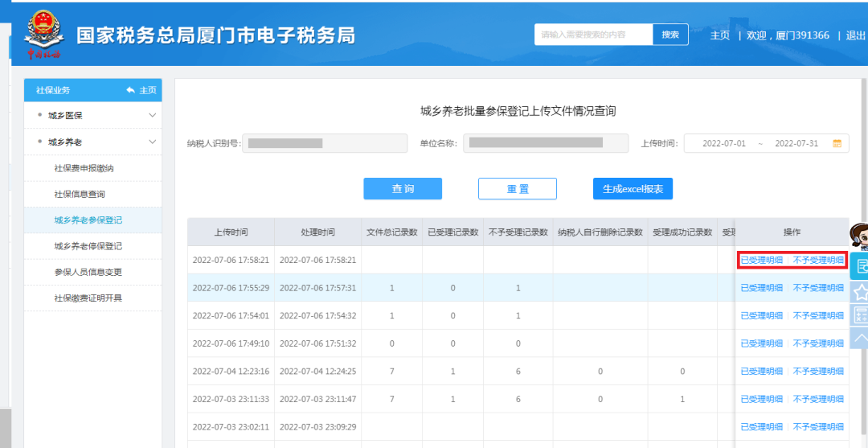Expand the 城乡医保 menu chevron

[x=153, y=115]
